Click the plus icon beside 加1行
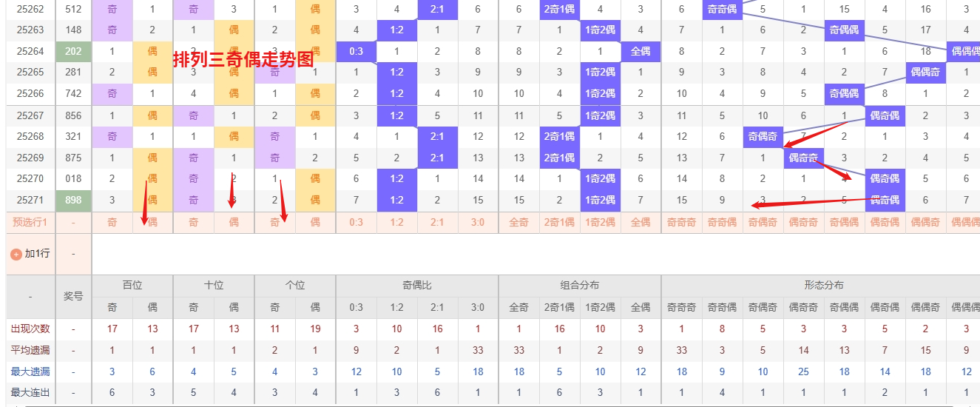Screen dimensions: 980x407 pos(16,254)
